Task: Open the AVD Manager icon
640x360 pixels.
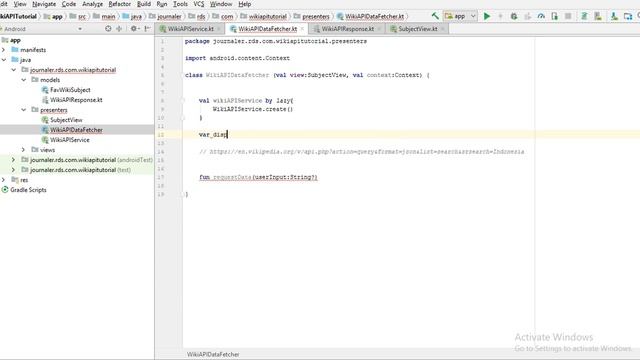Action: coord(598,16)
